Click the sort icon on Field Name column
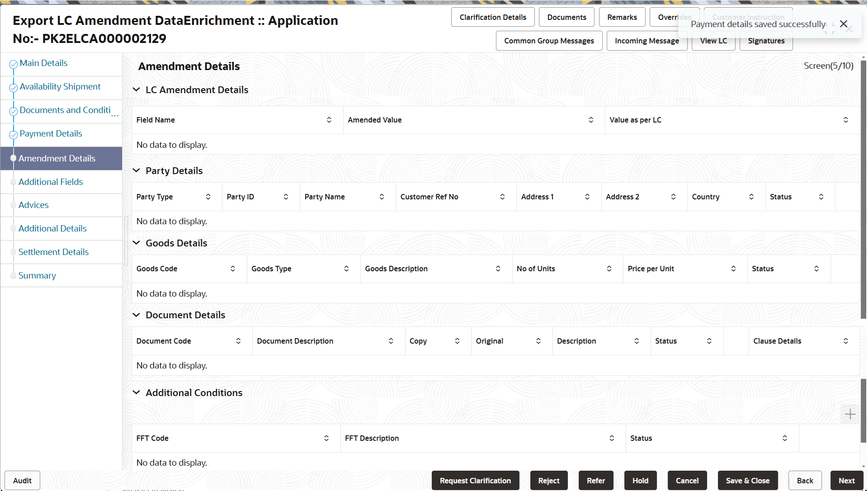 coord(329,120)
